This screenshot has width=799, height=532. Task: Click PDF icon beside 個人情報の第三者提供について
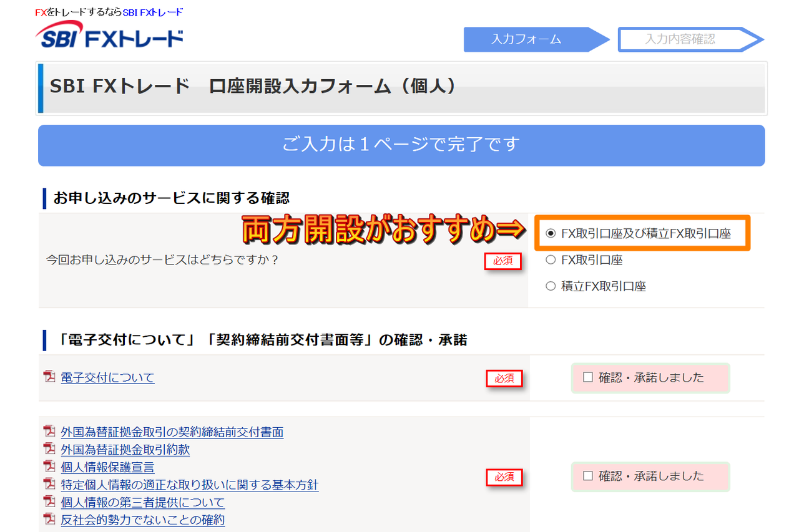coord(49,501)
